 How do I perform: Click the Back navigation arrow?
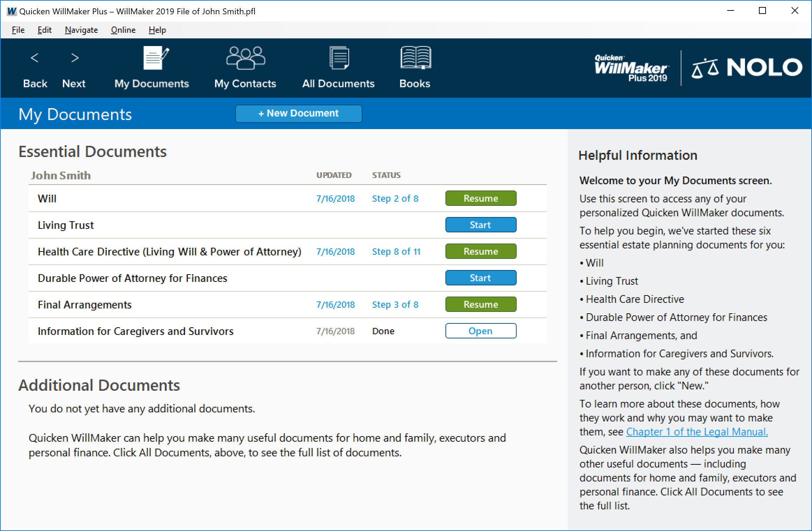coord(35,58)
